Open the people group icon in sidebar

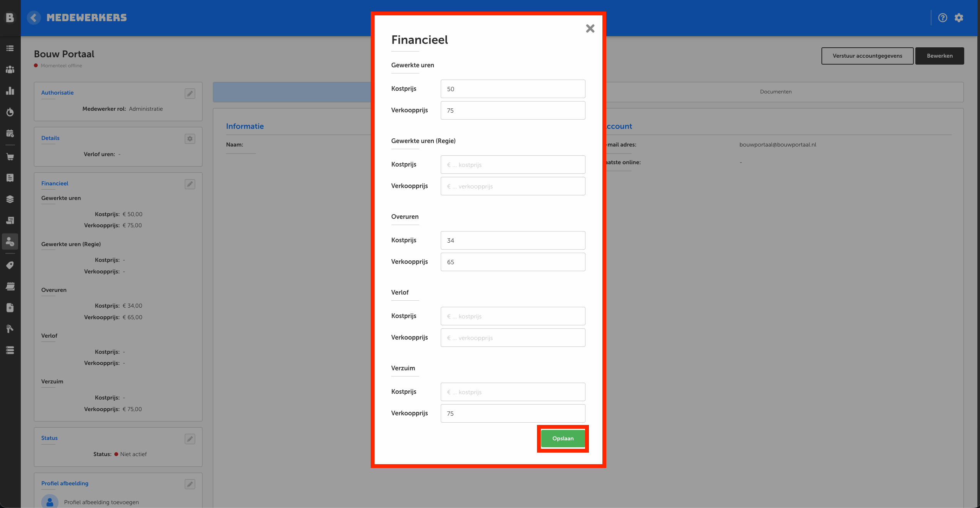coord(10,70)
